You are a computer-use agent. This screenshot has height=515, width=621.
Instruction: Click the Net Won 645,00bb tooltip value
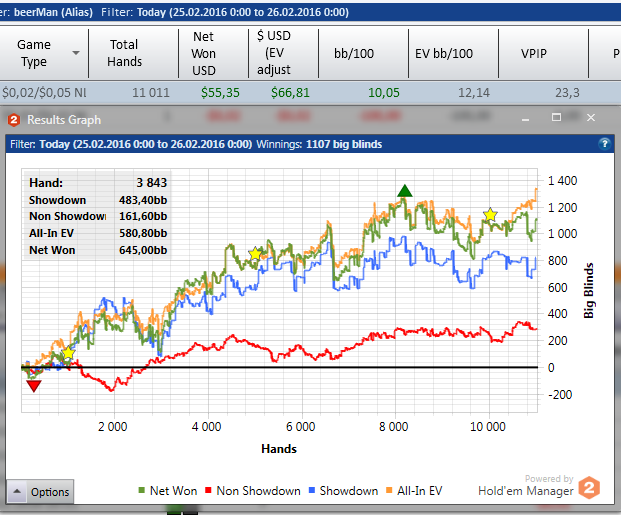(x=143, y=250)
